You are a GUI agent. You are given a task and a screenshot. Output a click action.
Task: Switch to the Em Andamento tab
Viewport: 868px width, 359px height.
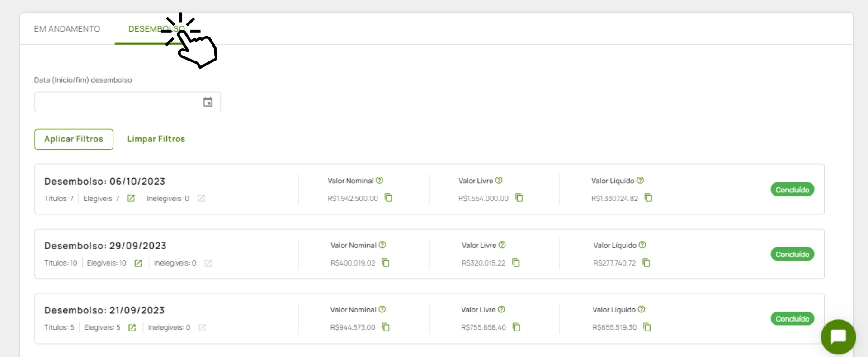67,29
